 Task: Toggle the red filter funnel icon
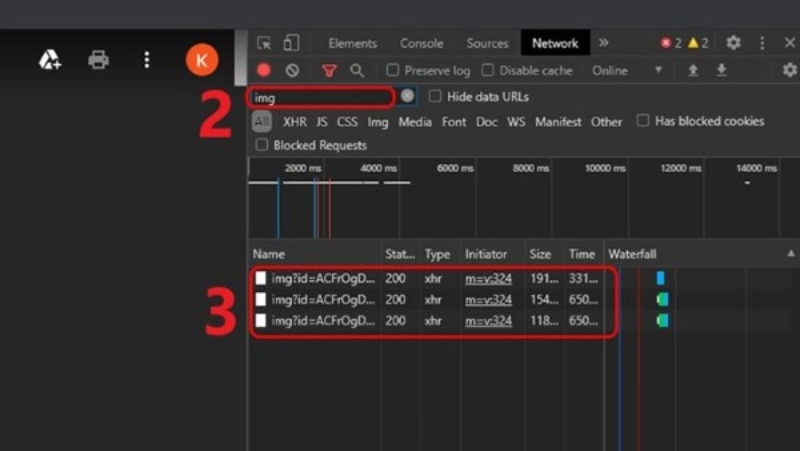pyautogui.click(x=329, y=70)
